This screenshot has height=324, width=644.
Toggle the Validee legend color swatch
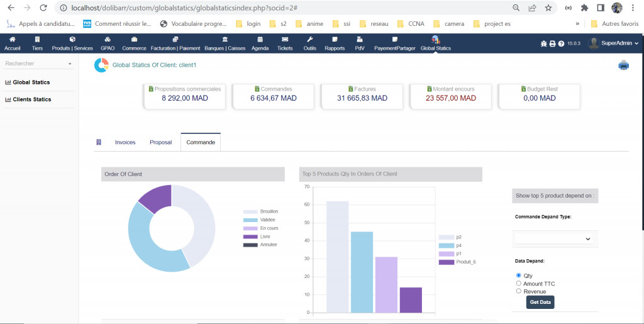pos(250,220)
